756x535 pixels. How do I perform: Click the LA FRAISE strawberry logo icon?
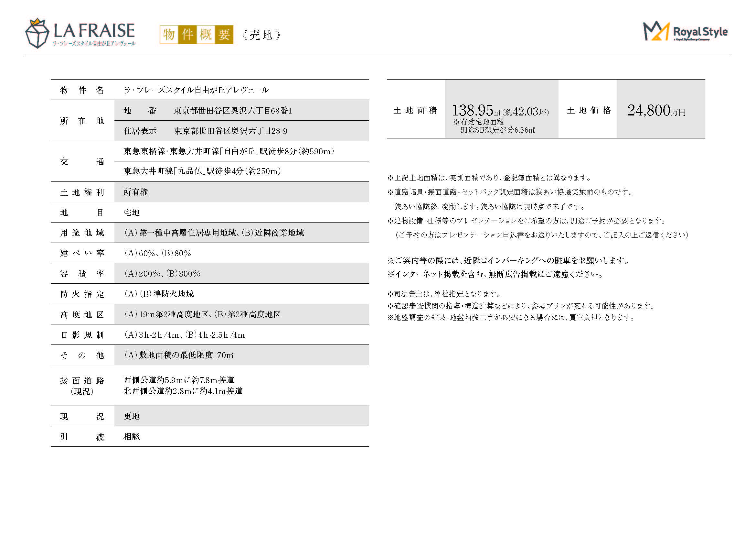coord(37,33)
